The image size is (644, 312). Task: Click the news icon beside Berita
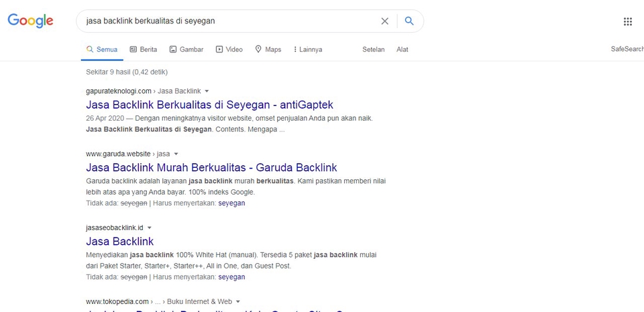tap(133, 49)
